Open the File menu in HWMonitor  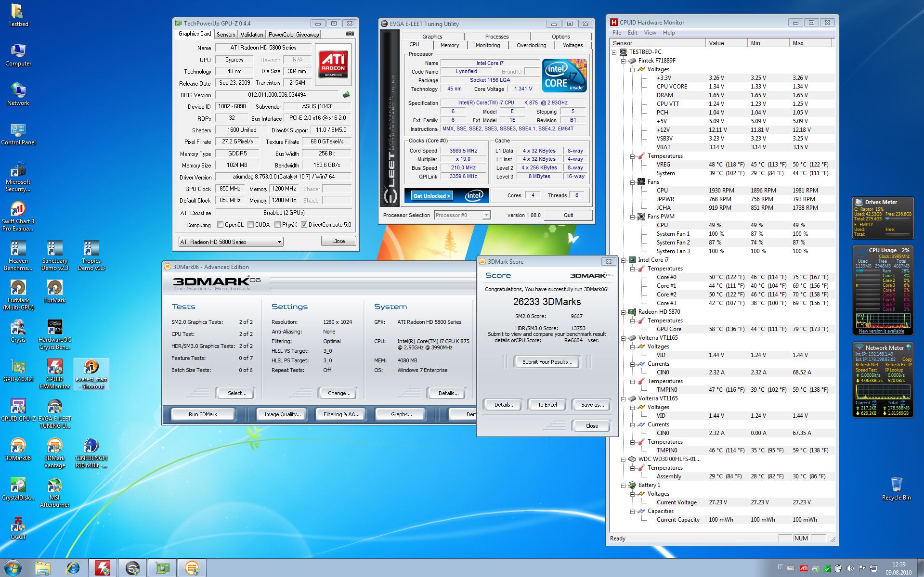pyautogui.click(x=617, y=33)
